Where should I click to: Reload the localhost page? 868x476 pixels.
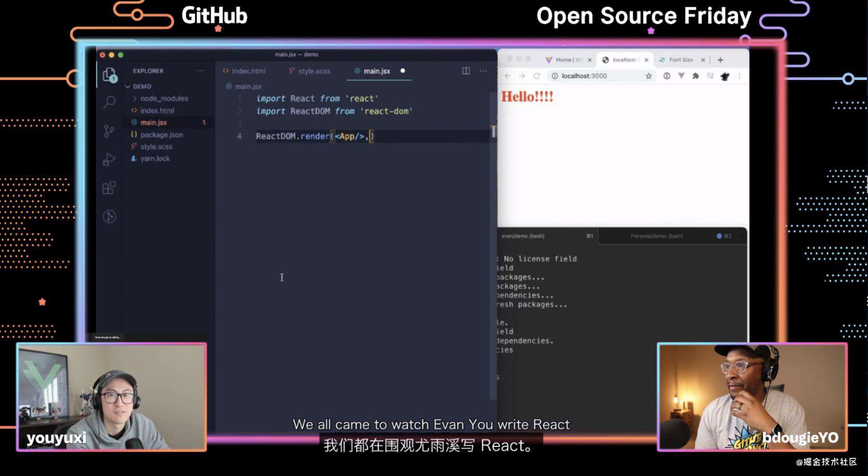[x=537, y=76]
